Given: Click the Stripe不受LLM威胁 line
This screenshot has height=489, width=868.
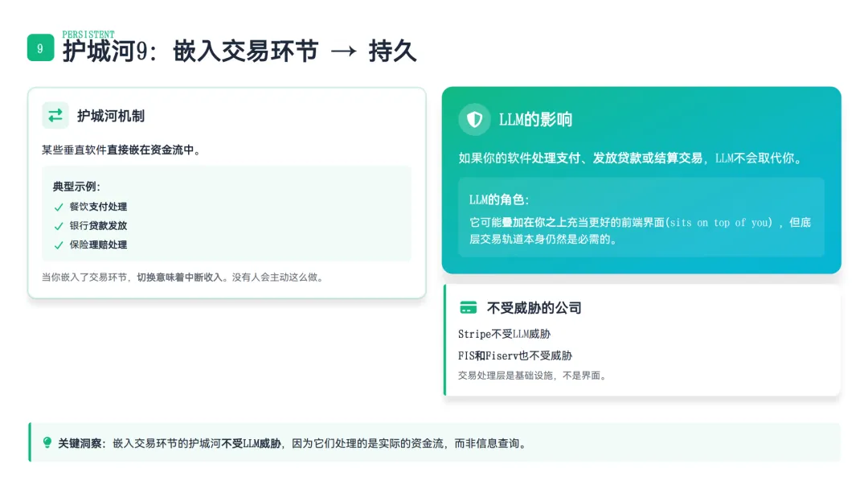Looking at the screenshot, I should click(504, 334).
